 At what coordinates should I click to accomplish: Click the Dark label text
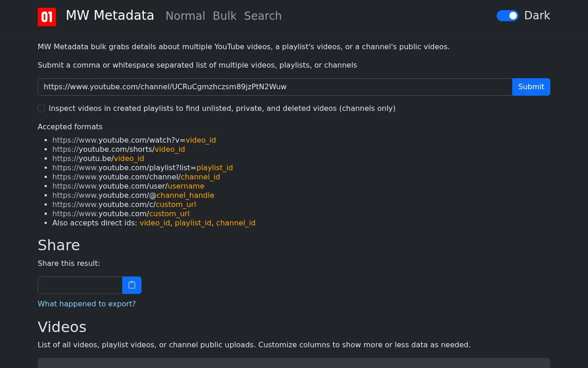click(x=537, y=16)
